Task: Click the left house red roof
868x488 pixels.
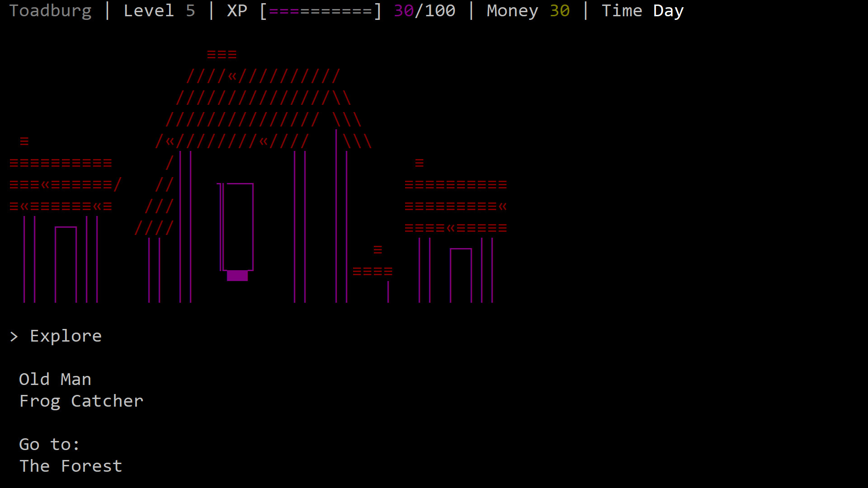Action: (61, 185)
